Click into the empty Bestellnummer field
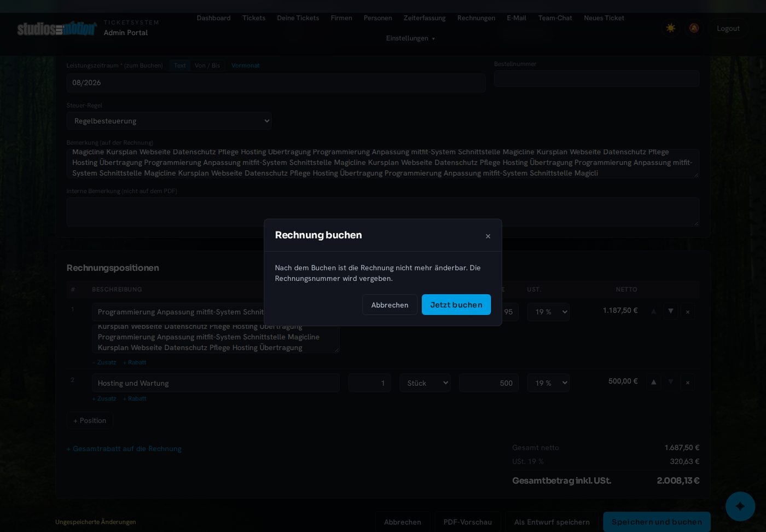The image size is (766, 532). pos(596,78)
